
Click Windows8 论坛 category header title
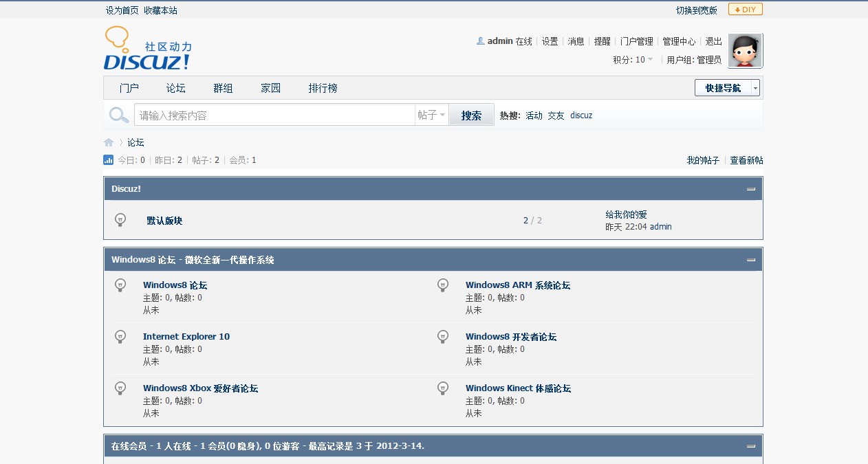[193, 260]
